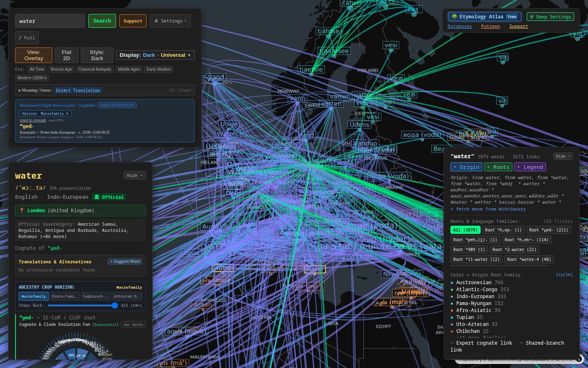Click Suggest Word button
588x368 pixels.
[125, 262]
